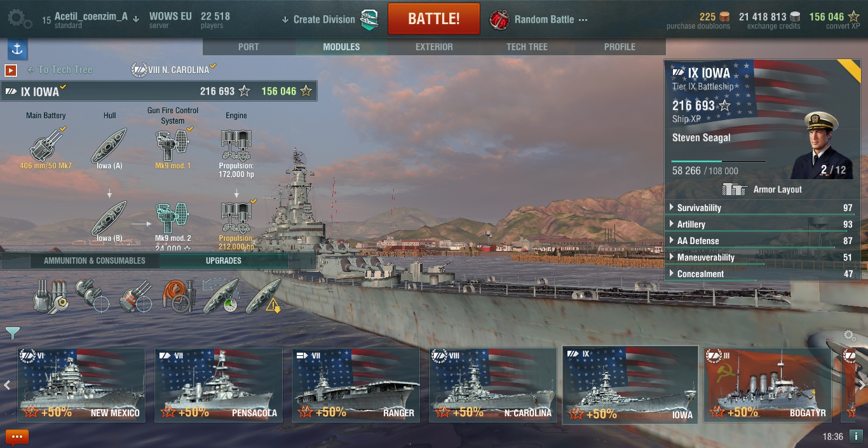This screenshot has height=448, width=868.
Task: Open the chat bubble icon
Action: click(x=17, y=437)
